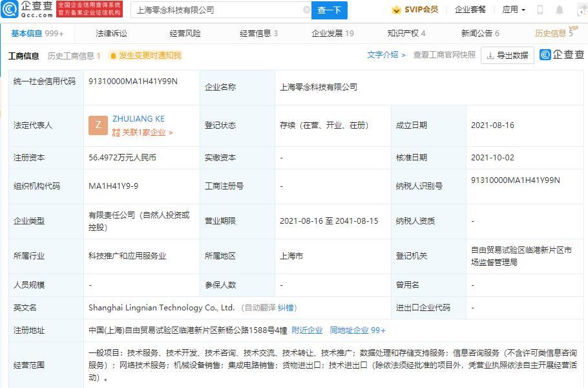The height and width of the screenshot is (388, 588).
Task: Open the mobile phone icon in header
Action: coord(540,10)
